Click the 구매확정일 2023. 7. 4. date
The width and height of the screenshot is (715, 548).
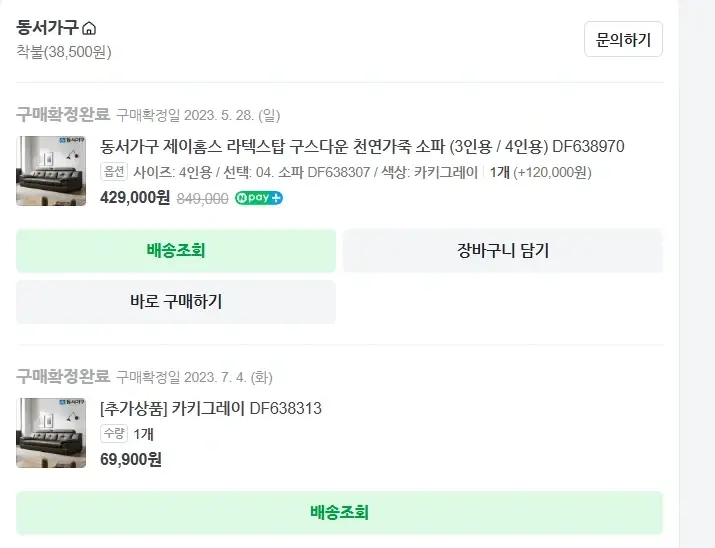[194, 377]
